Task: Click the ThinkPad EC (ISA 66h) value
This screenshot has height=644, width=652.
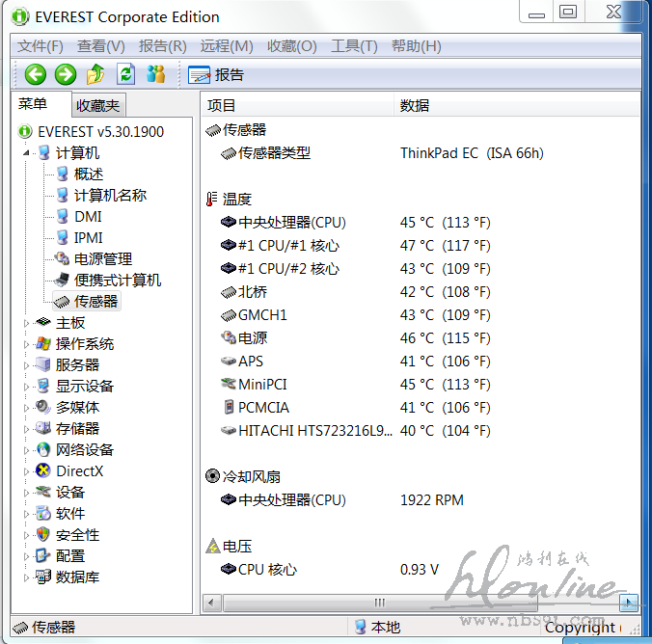Action: pyautogui.click(x=472, y=153)
